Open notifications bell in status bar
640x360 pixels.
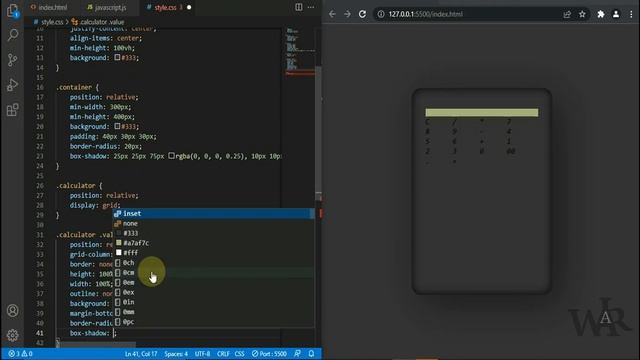311,353
